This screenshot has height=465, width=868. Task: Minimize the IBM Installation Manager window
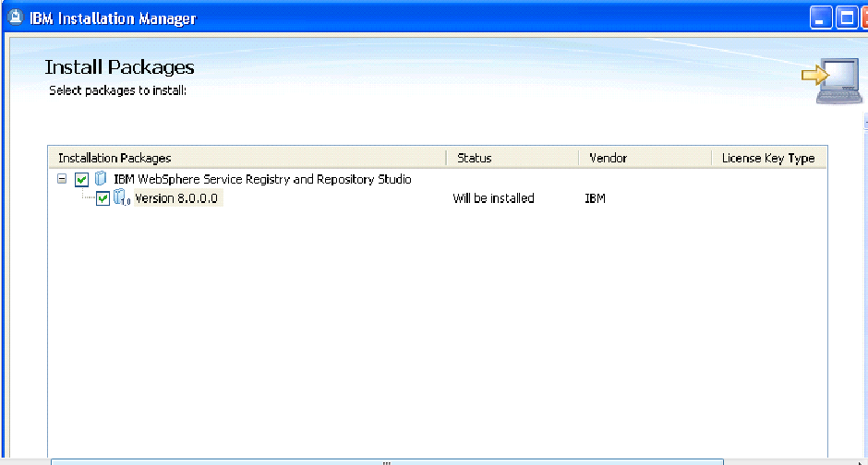[820, 18]
